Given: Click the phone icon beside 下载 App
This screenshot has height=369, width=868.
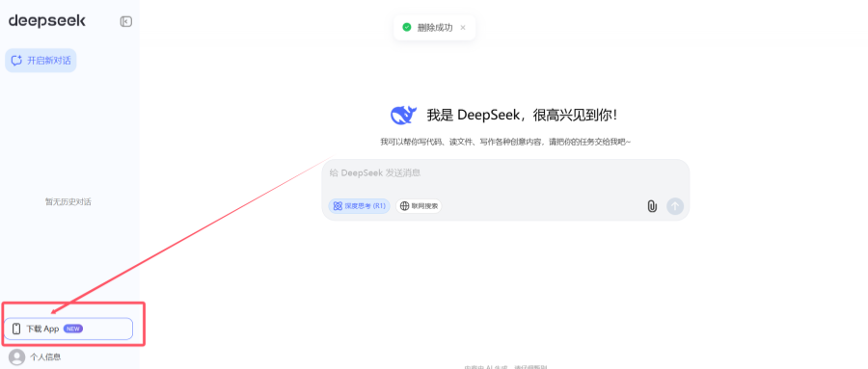Looking at the screenshot, I should point(16,329).
